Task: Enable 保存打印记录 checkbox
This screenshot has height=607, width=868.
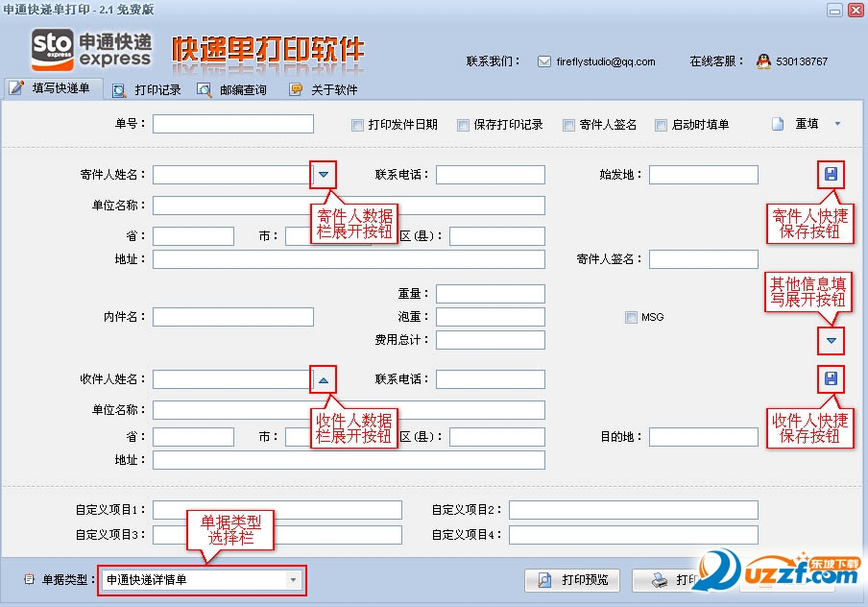Action: click(463, 125)
